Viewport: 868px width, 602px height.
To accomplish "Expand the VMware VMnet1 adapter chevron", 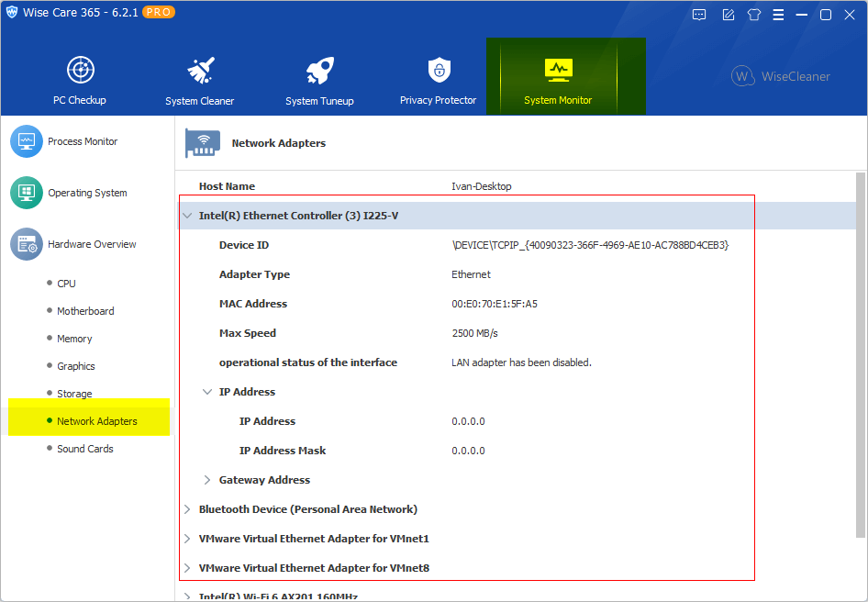I will (188, 539).
